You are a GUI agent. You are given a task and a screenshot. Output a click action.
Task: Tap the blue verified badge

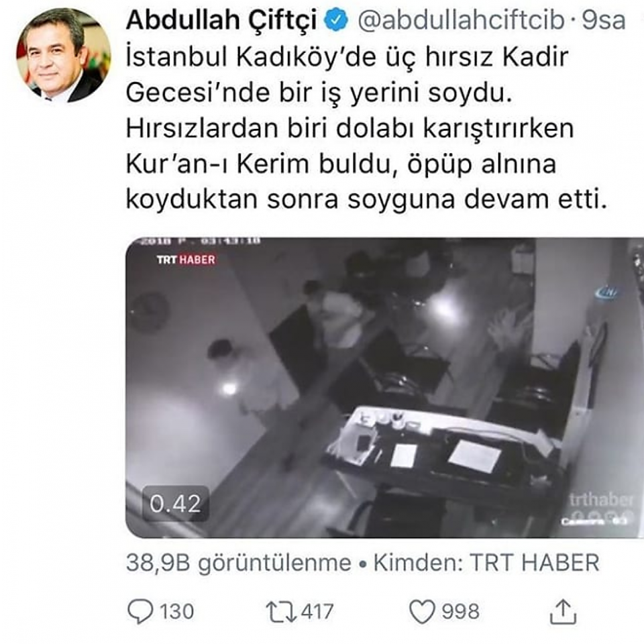(336, 21)
